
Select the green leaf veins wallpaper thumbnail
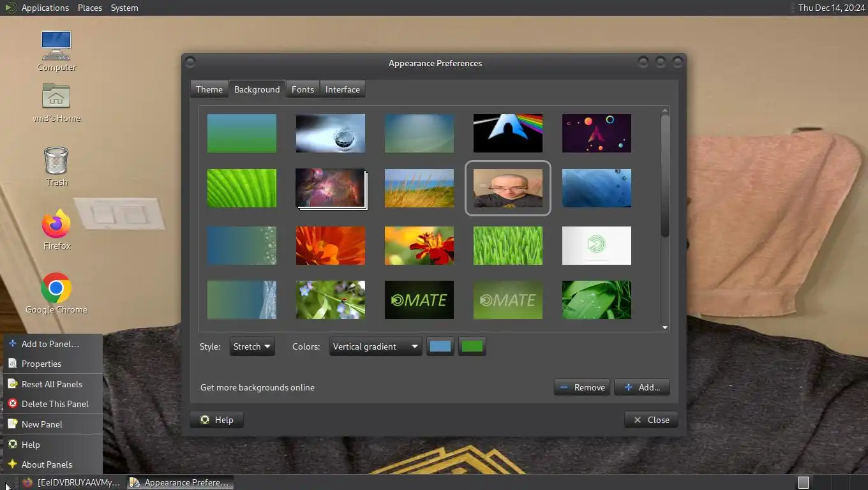[242, 188]
